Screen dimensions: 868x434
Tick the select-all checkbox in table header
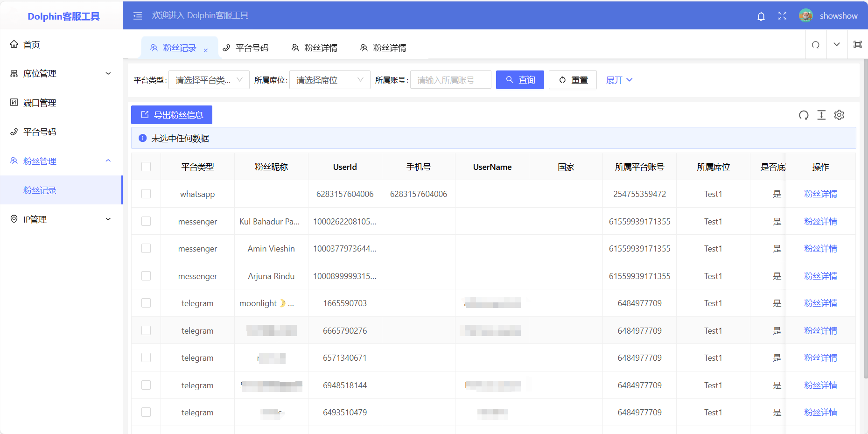click(146, 167)
